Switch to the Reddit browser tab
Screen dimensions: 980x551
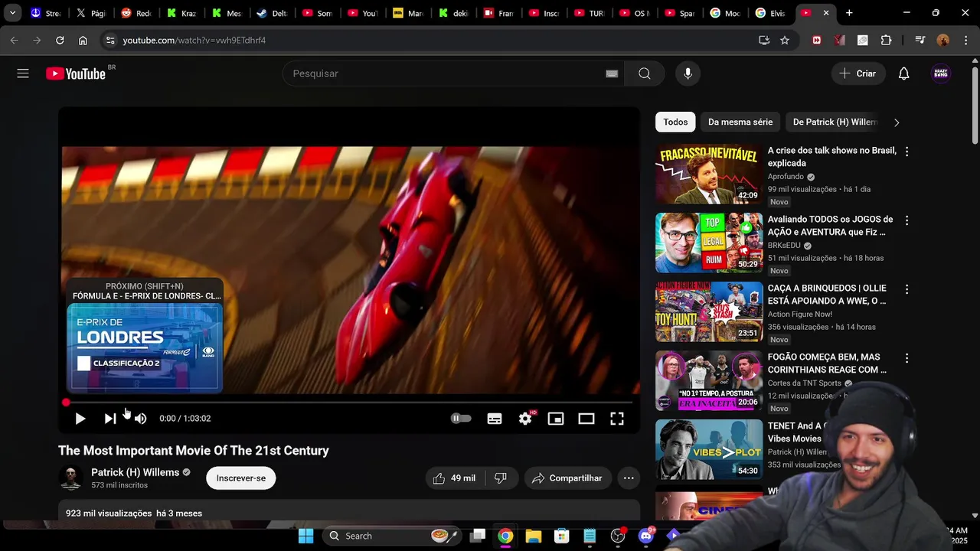pyautogui.click(x=136, y=13)
